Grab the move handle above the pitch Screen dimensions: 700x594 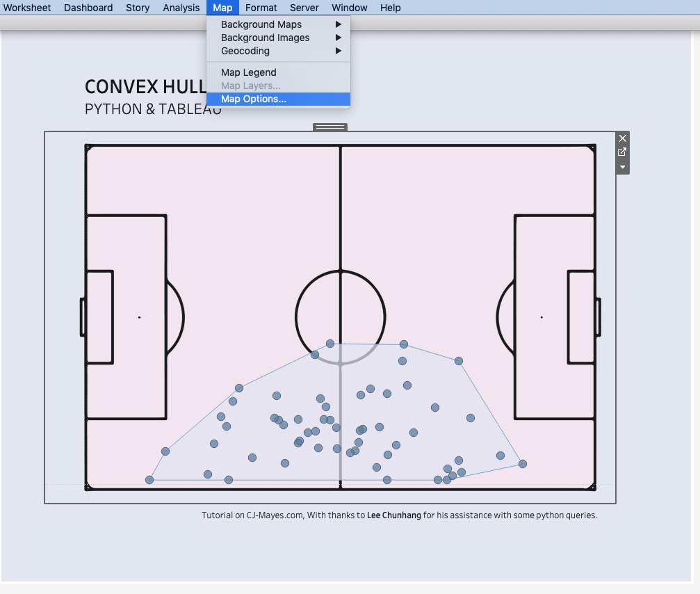pyautogui.click(x=329, y=127)
